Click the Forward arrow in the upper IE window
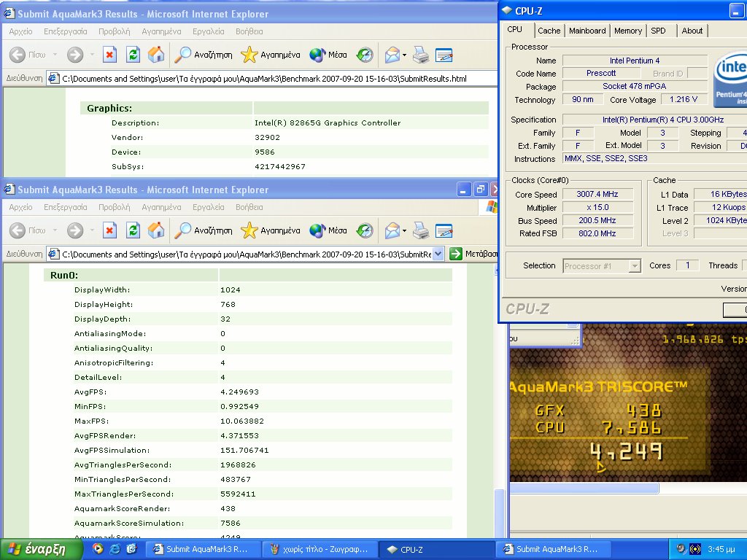Viewport: 747px width, 560px height. click(x=75, y=55)
